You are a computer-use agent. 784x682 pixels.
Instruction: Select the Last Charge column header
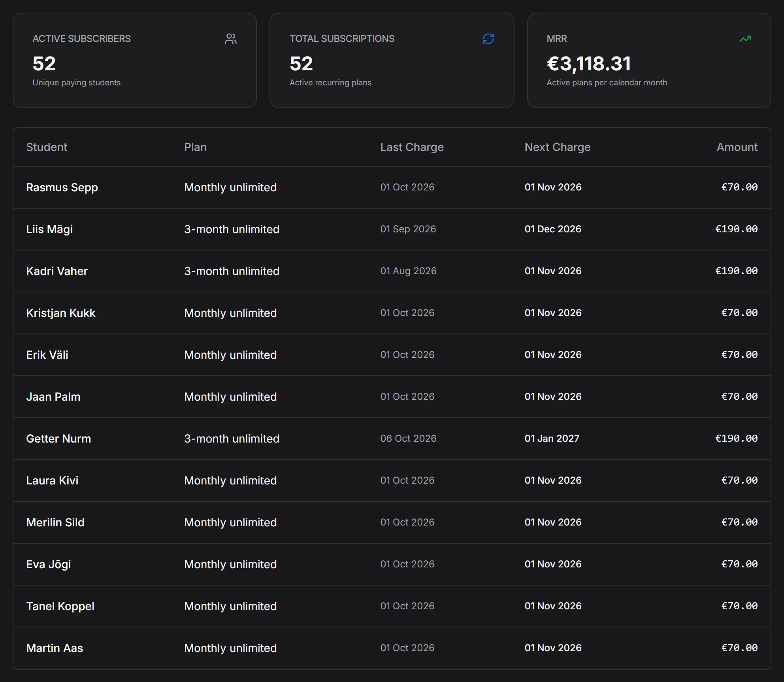click(x=412, y=147)
